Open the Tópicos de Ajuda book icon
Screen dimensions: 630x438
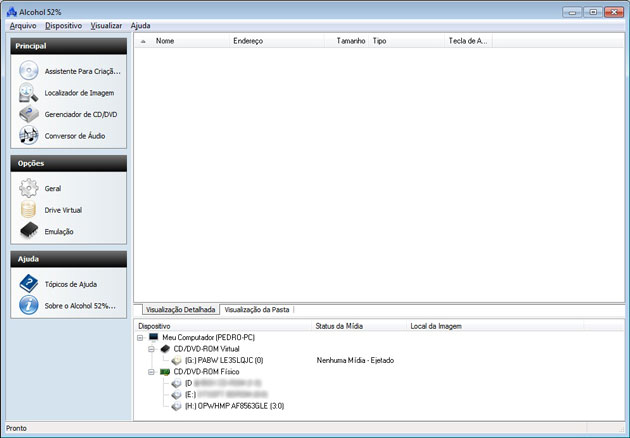coord(29,284)
